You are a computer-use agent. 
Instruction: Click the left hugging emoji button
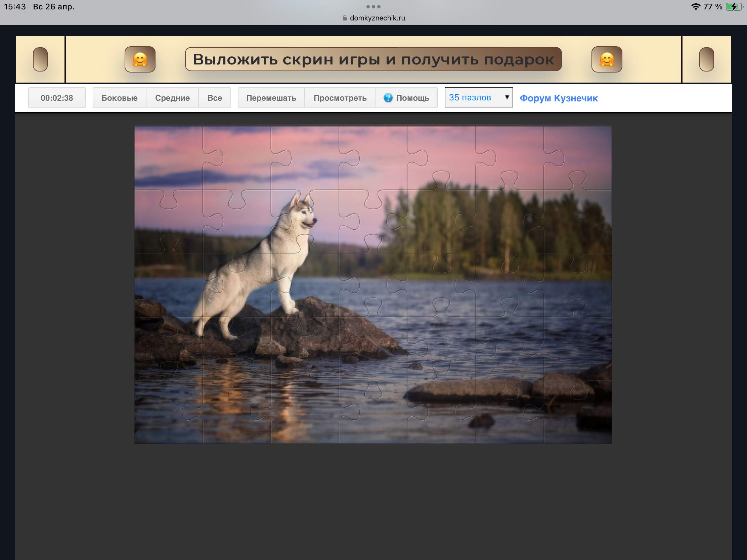140,59
